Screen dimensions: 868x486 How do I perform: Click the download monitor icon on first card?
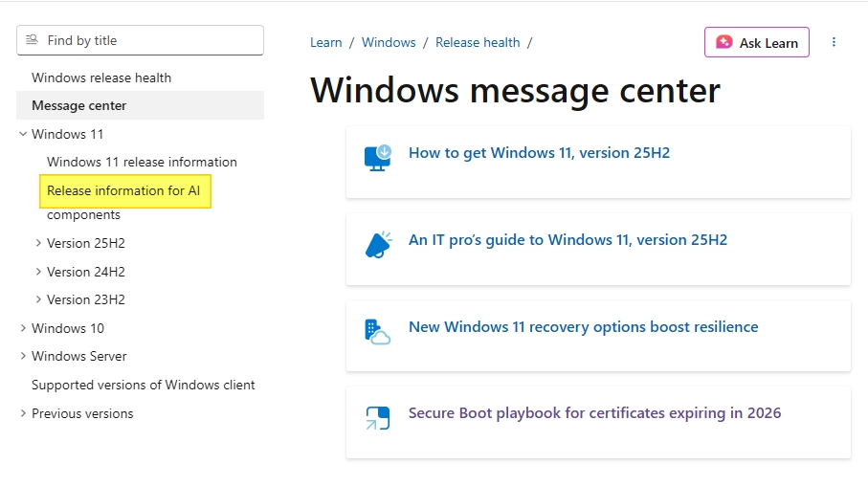[377, 158]
